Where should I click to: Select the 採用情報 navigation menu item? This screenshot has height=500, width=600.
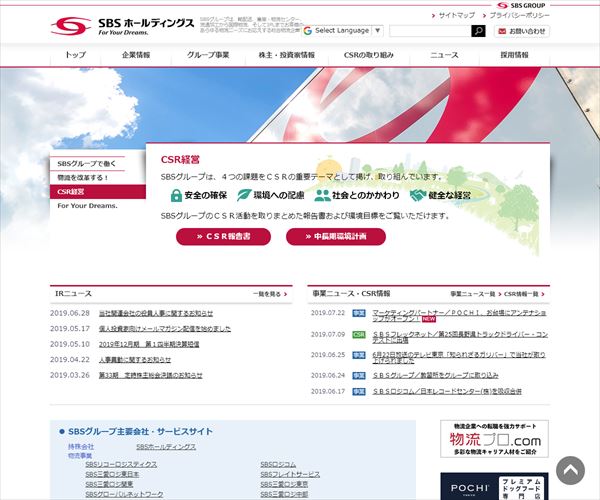click(514, 55)
